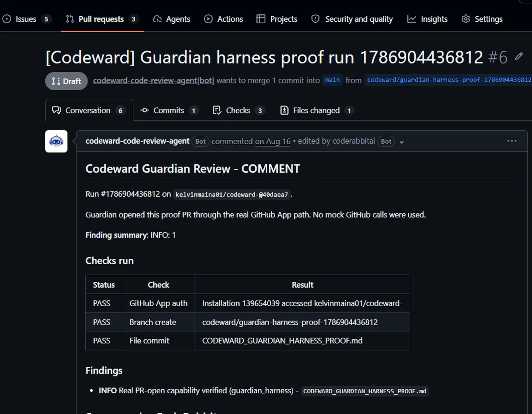Edit the pull request title with pencil icon

pyautogui.click(x=519, y=57)
